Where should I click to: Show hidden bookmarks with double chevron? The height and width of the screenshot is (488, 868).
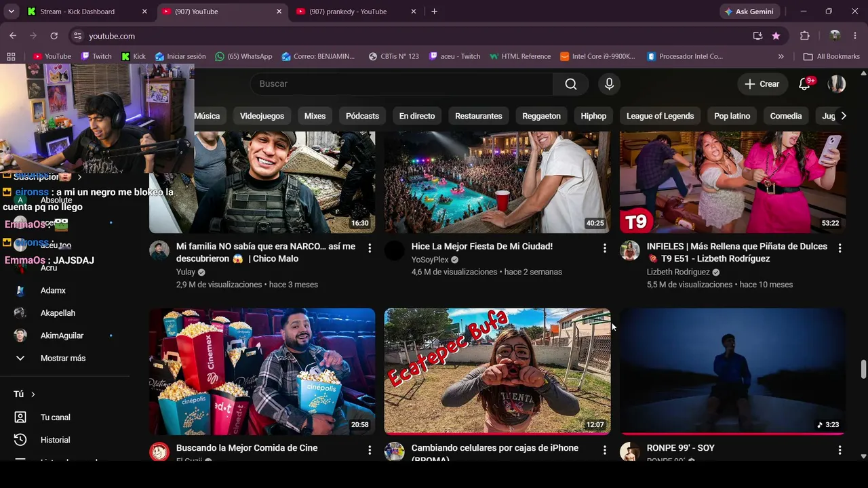pos(781,56)
